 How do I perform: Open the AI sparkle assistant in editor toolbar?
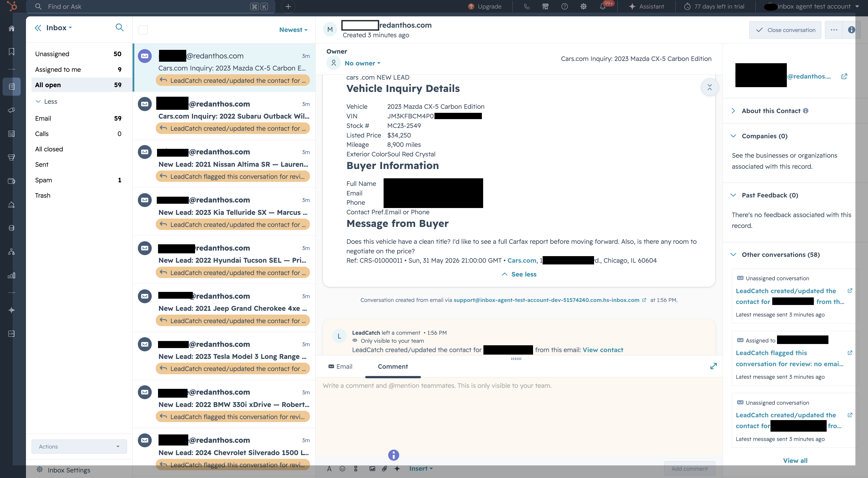397,469
